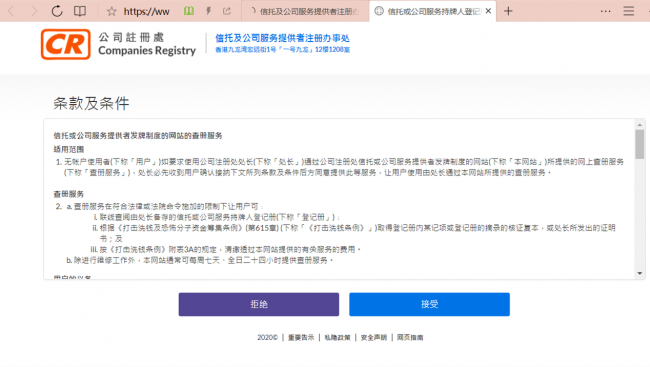This screenshot has width=650, height=367.
Task: Click the browser back arrow
Action: point(11,11)
